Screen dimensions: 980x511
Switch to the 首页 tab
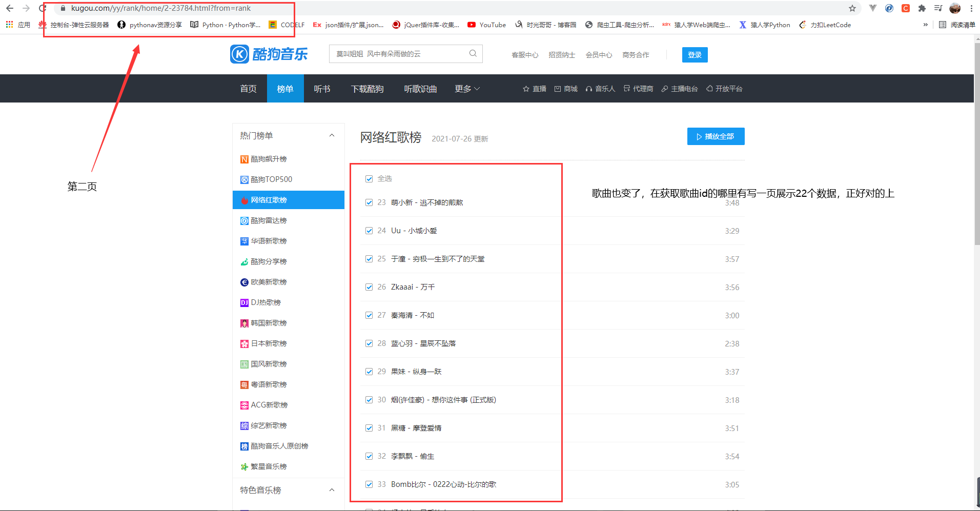pyautogui.click(x=248, y=88)
